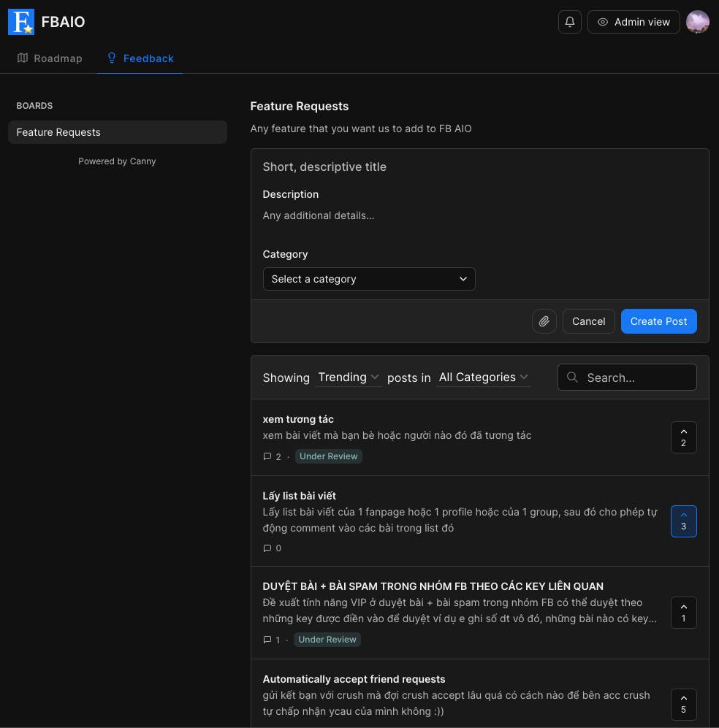
Task: Open the user profile avatar
Action: click(x=697, y=22)
